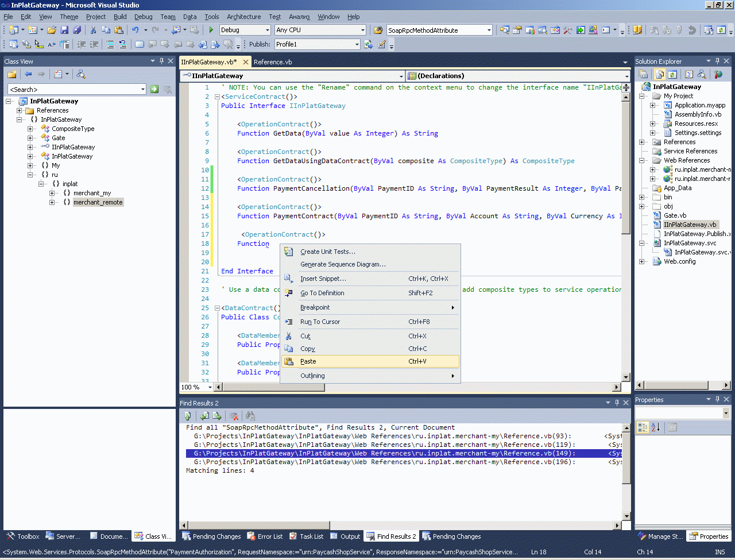Open the Debug configuration dropdown

pyautogui.click(x=267, y=30)
